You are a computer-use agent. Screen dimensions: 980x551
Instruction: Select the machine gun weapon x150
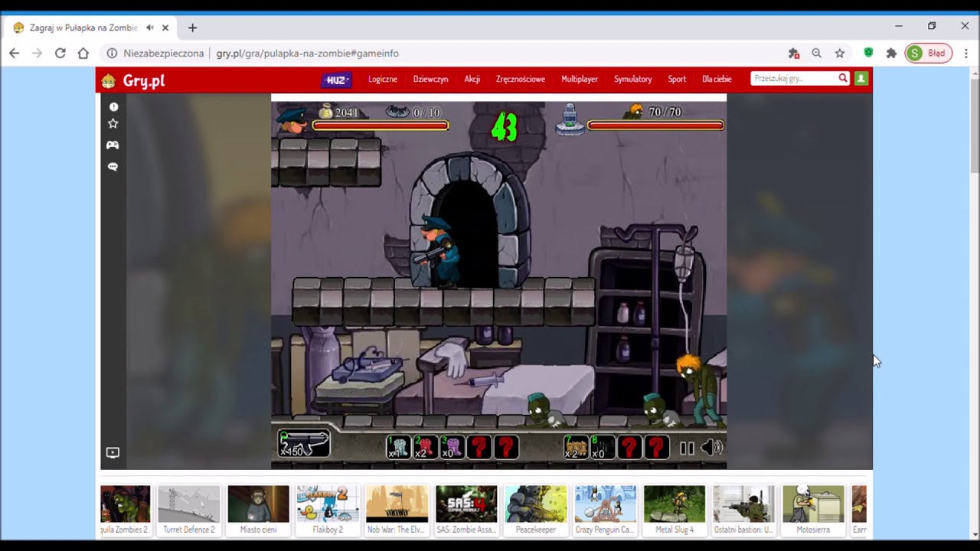(x=304, y=444)
